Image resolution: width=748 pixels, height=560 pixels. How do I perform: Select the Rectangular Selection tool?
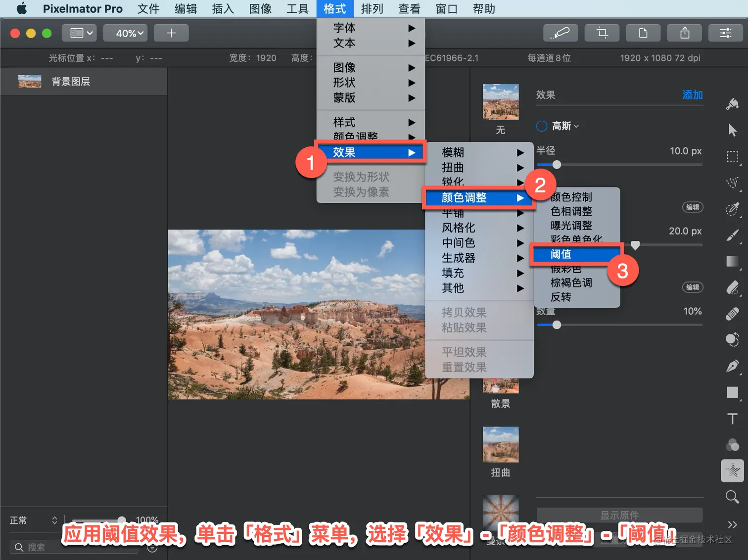[x=732, y=157]
